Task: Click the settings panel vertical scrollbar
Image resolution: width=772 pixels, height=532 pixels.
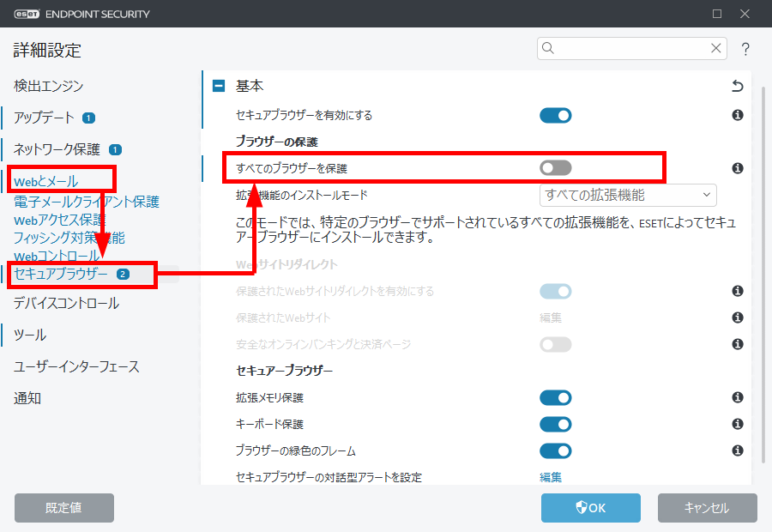Action: [763, 275]
